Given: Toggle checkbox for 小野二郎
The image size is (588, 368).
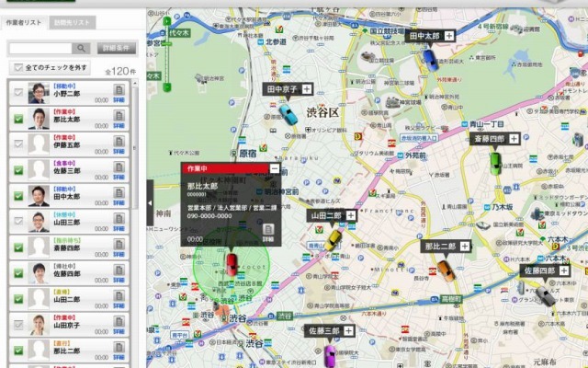Looking at the screenshot, I should [18, 93].
